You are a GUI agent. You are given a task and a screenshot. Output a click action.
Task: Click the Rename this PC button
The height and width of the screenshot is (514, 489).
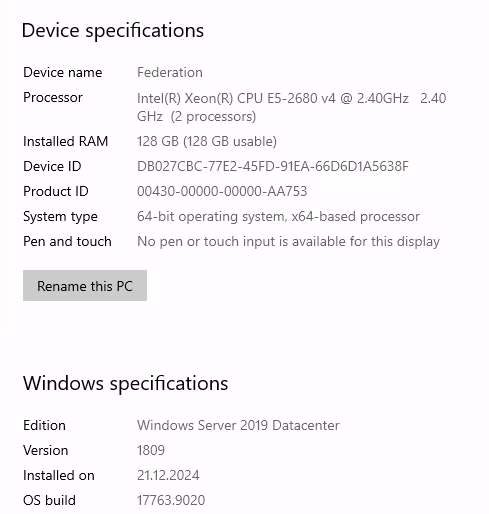pos(85,285)
